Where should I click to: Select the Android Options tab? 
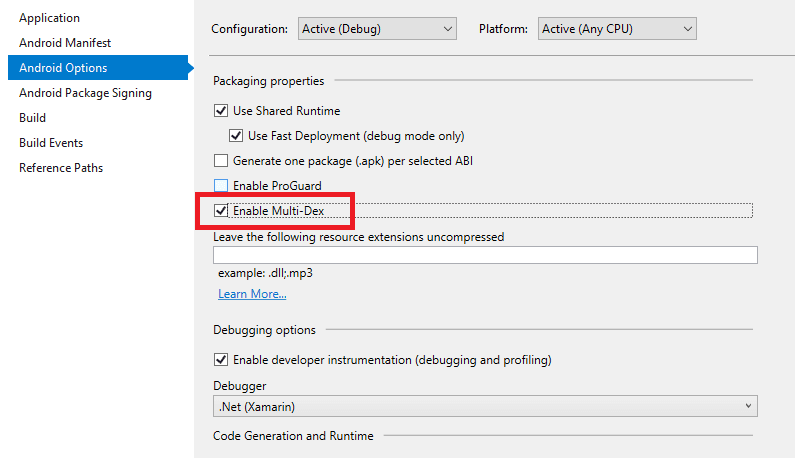point(63,68)
